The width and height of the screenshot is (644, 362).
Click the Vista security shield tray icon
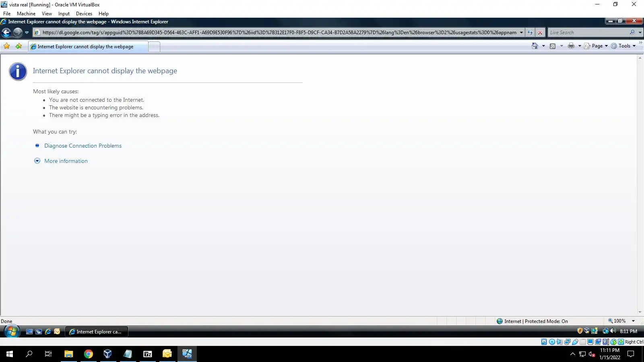pyautogui.click(x=580, y=331)
